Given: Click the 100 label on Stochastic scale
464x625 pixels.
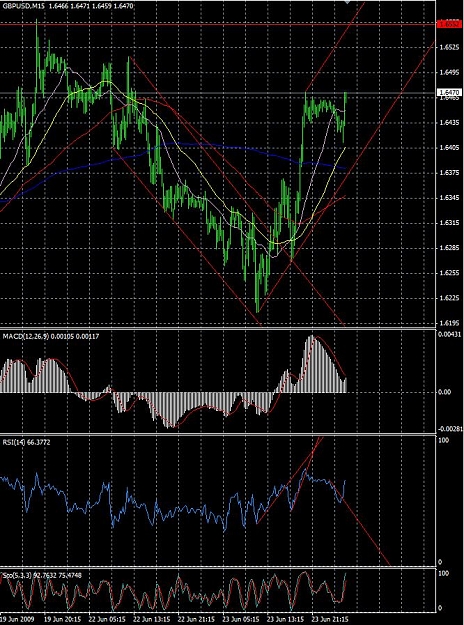Looking at the screenshot, I should [x=443, y=573].
